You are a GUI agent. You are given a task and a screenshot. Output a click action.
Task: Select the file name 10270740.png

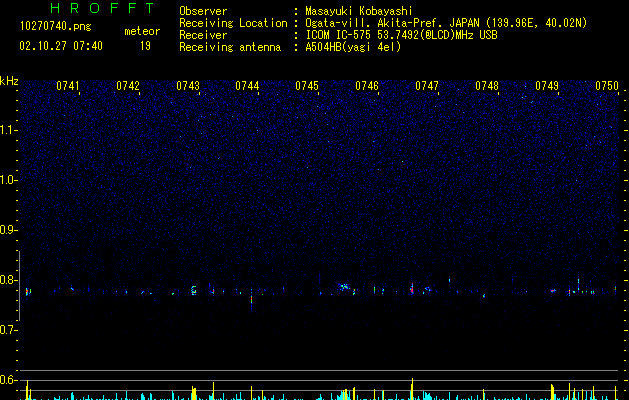56,27
